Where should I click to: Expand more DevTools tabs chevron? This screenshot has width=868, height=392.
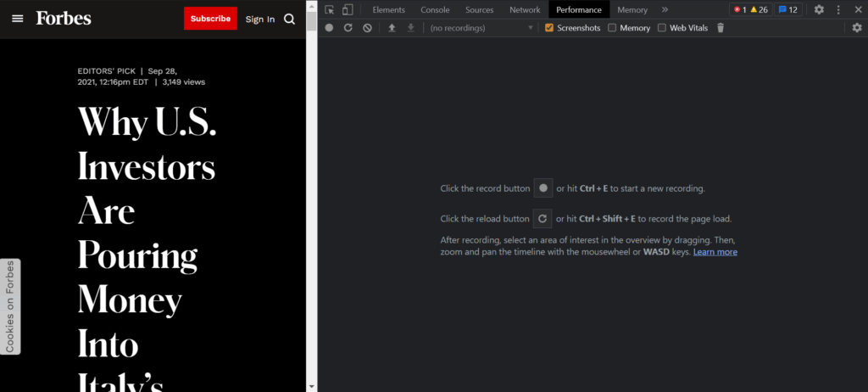pyautogui.click(x=665, y=9)
